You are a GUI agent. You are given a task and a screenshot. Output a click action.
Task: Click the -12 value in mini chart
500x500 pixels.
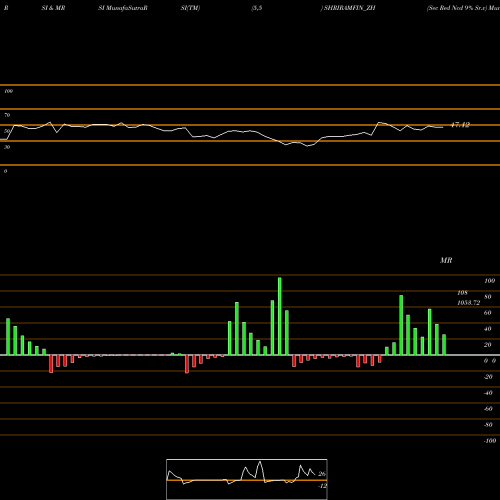tap(322, 486)
